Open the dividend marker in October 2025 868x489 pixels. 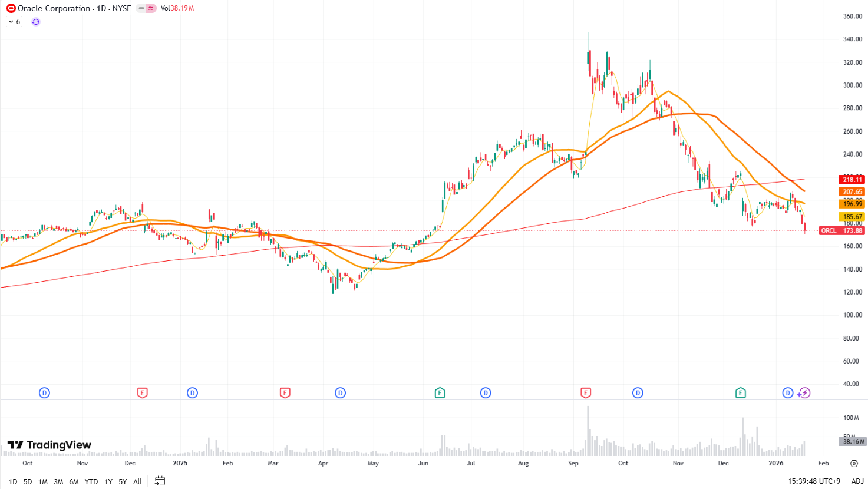[638, 393]
